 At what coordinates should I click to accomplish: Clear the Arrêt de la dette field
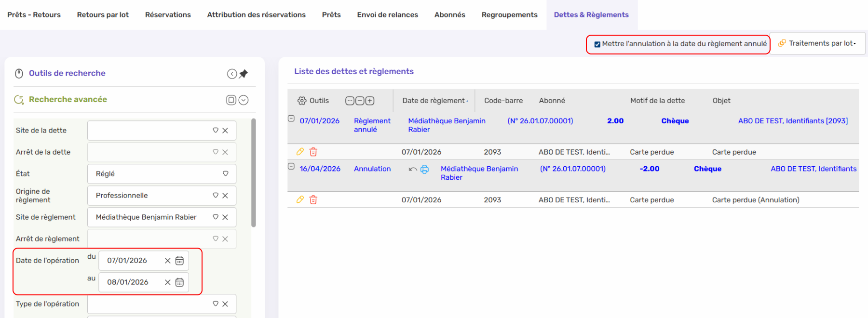coord(225,152)
